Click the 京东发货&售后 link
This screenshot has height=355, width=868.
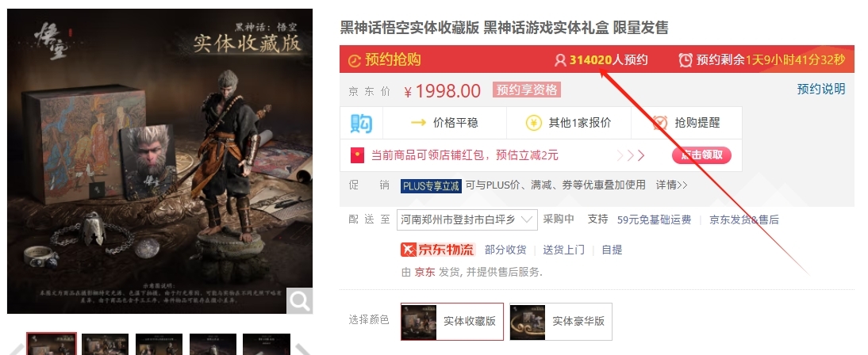[x=744, y=219]
